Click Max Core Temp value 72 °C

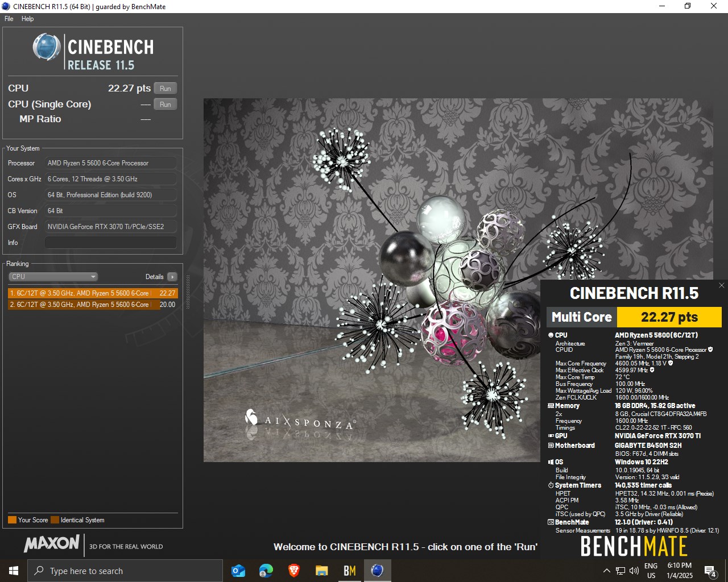[x=622, y=377]
